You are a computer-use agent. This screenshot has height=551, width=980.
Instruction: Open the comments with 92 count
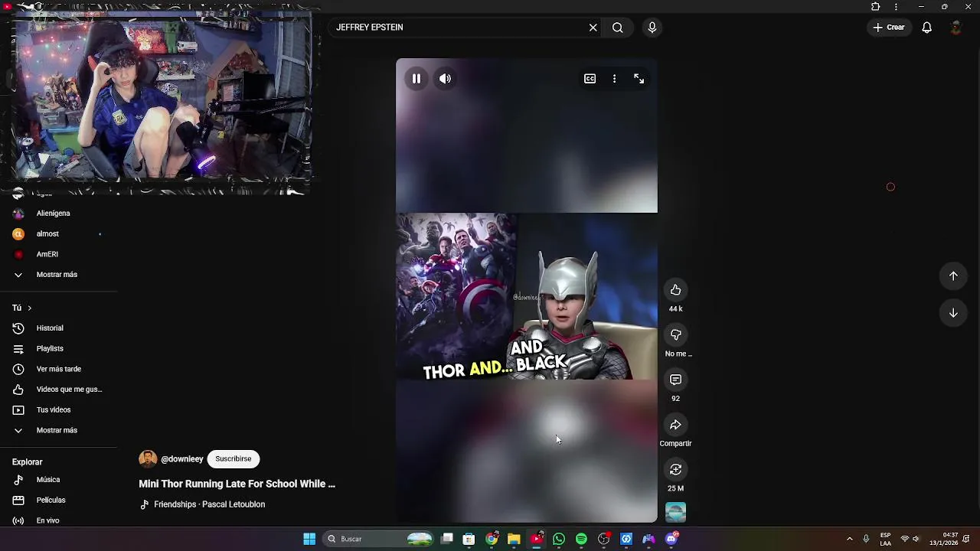[x=675, y=380]
